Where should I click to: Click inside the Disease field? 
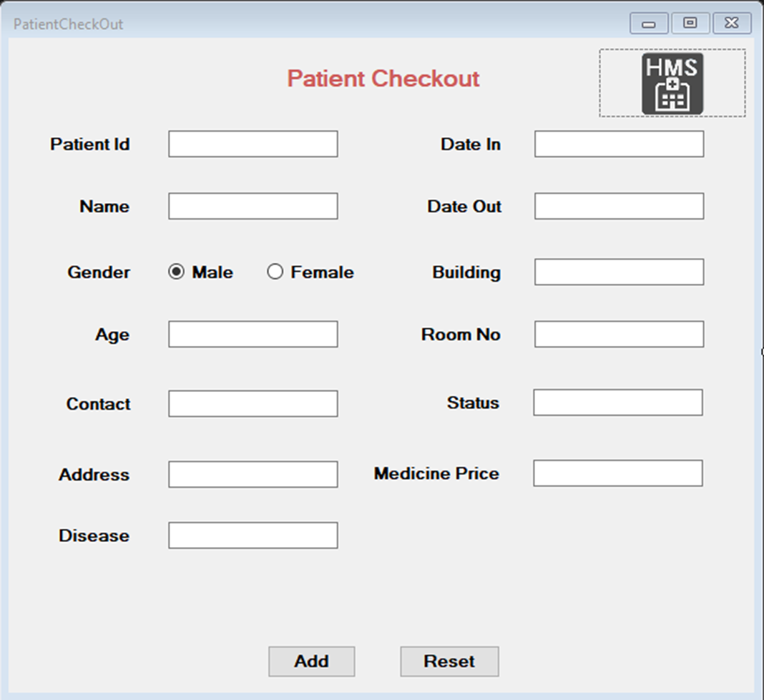(252, 534)
